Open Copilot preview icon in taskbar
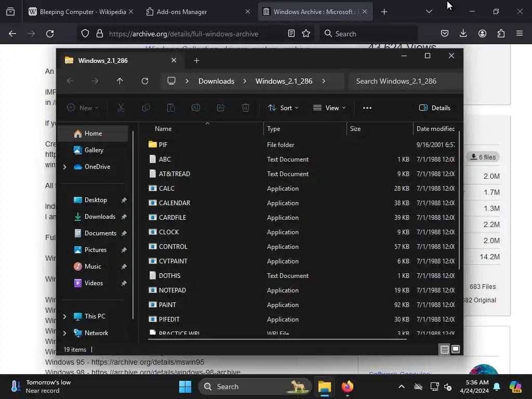Image resolution: width=532 pixels, height=399 pixels. [x=515, y=387]
